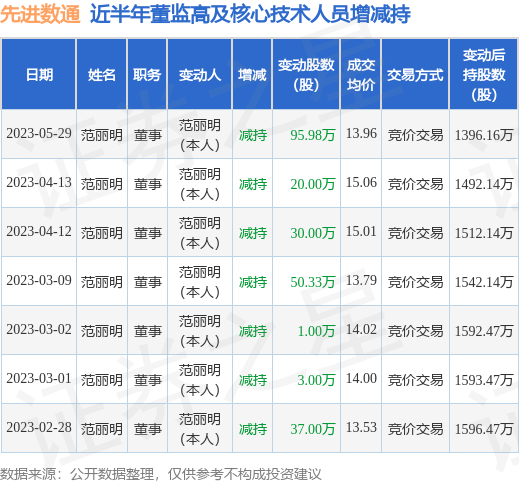Select the 成交均价 column header
The height and width of the screenshot is (483, 519).
361,75
